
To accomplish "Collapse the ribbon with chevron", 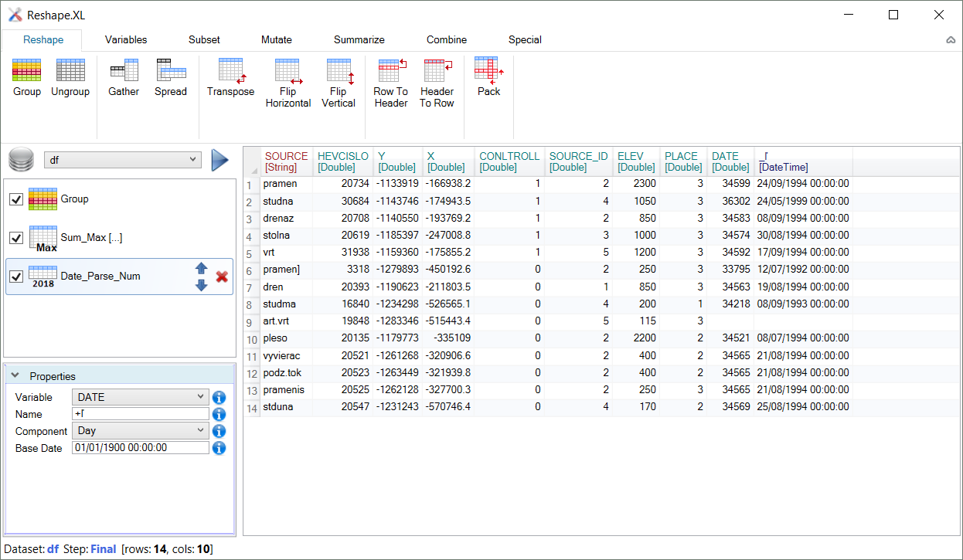I will (x=951, y=39).
